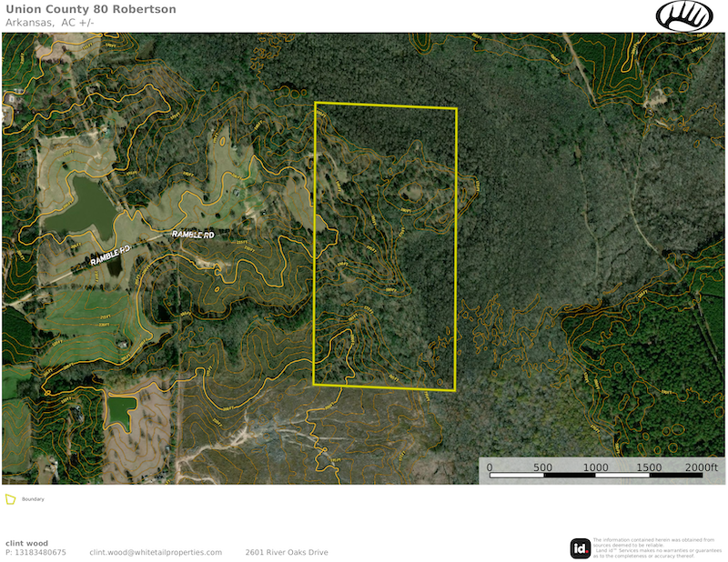This screenshot has height=562, width=728.
Task: Click the 0 mark on scale bar
Action: 490,467
